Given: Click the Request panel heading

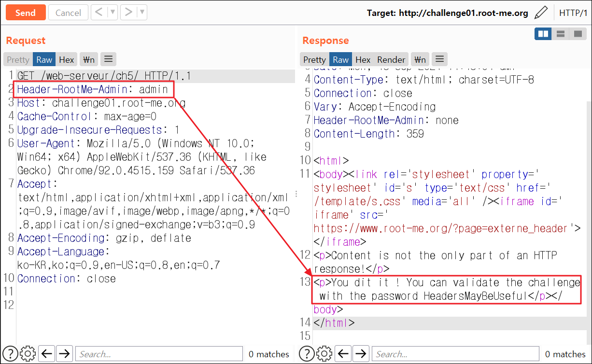Looking at the screenshot, I should (26, 41).
